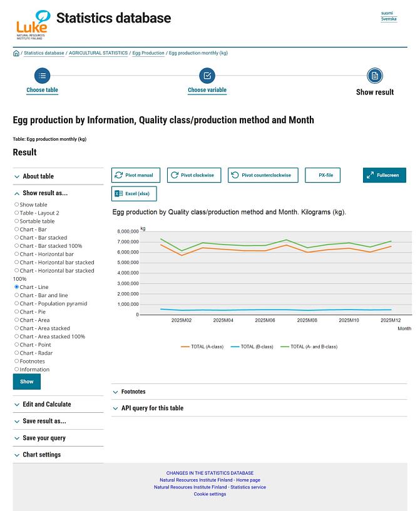Choose the Chart - Radar option

coord(16,353)
